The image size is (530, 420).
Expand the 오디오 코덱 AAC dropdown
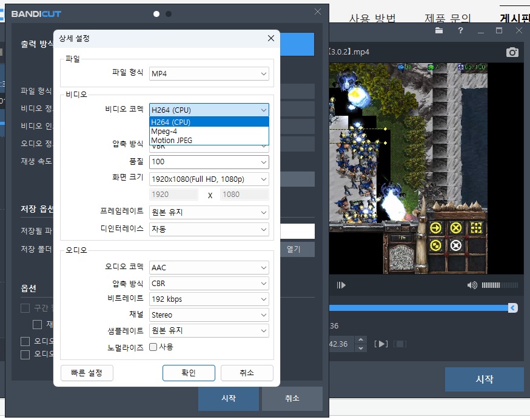pyautogui.click(x=209, y=267)
